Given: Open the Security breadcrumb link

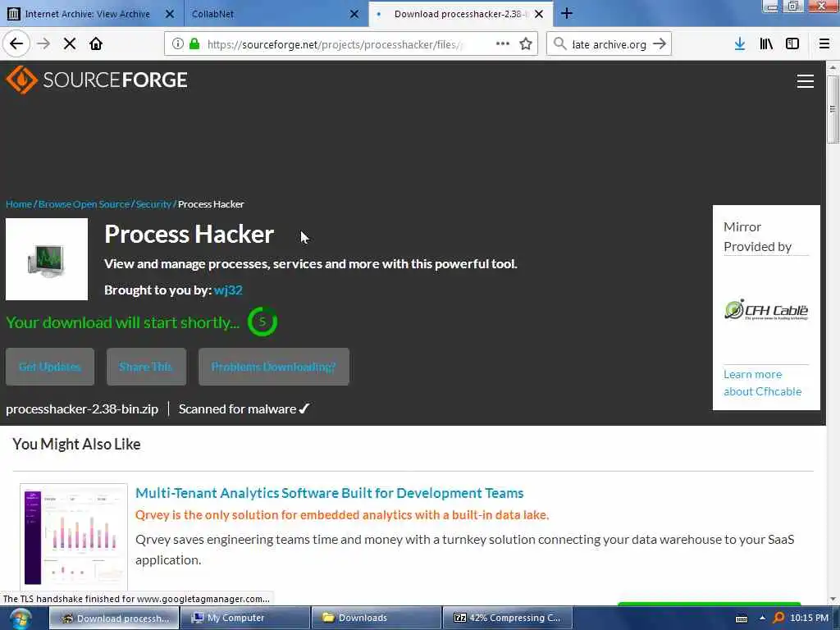Looking at the screenshot, I should click(x=153, y=204).
